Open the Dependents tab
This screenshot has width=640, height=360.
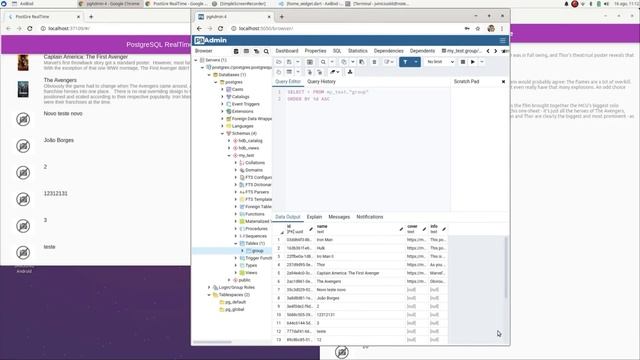tap(422, 51)
